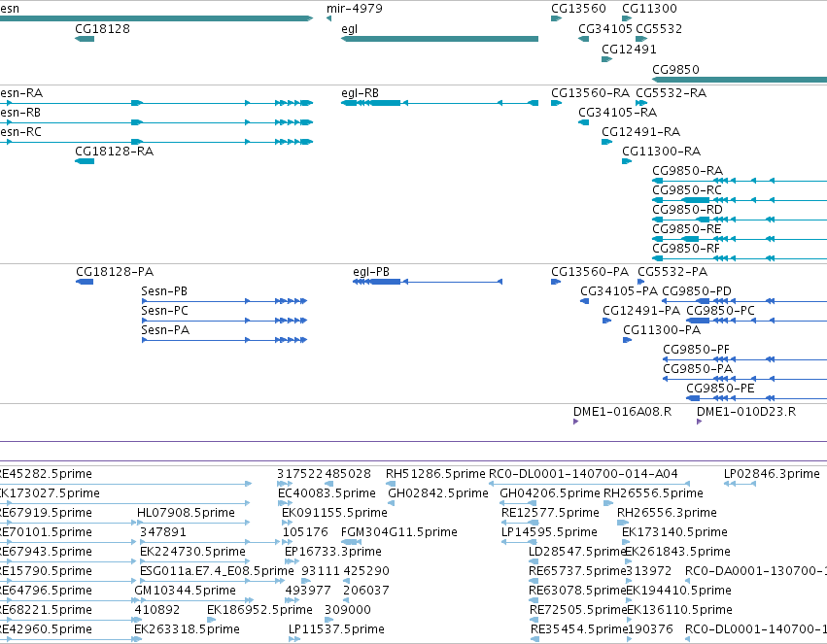The width and height of the screenshot is (827, 644).
Task: Click the CG12491-PA CDS label
Action: tap(641, 311)
